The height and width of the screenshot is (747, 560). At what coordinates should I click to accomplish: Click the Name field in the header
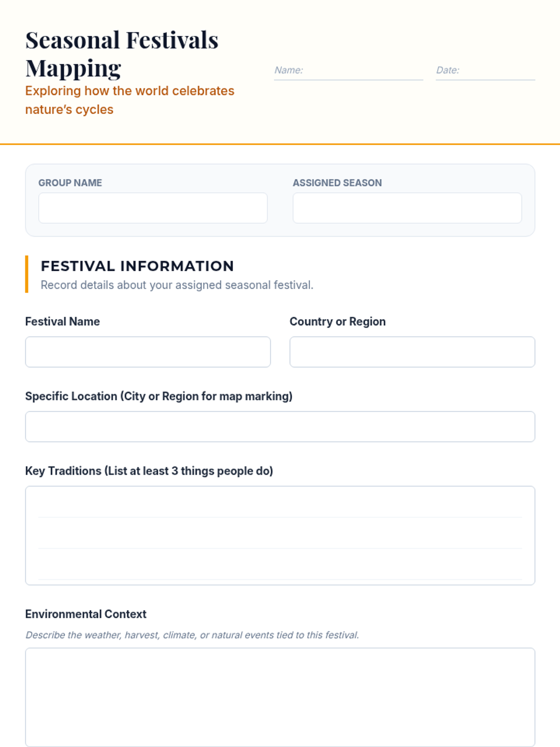pos(348,70)
